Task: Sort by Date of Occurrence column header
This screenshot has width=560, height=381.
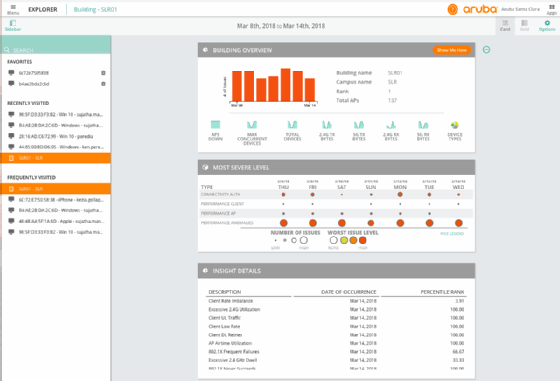Action: (349, 292)
